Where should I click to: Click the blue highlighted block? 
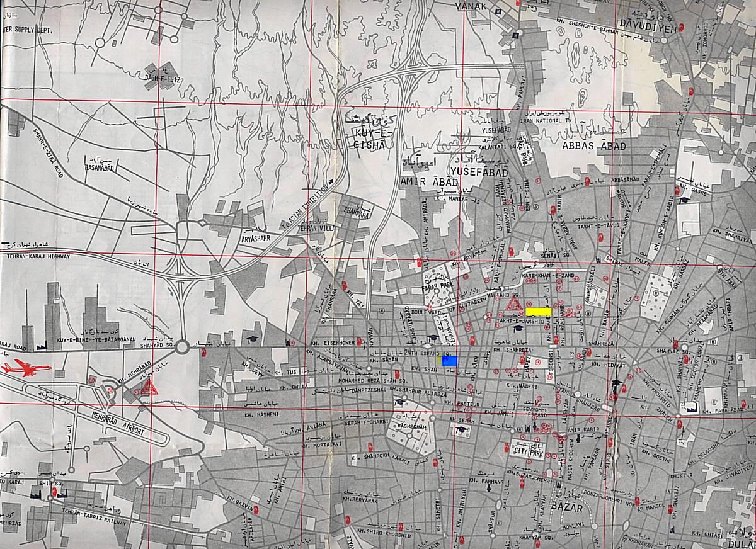[x=449, y=361]
